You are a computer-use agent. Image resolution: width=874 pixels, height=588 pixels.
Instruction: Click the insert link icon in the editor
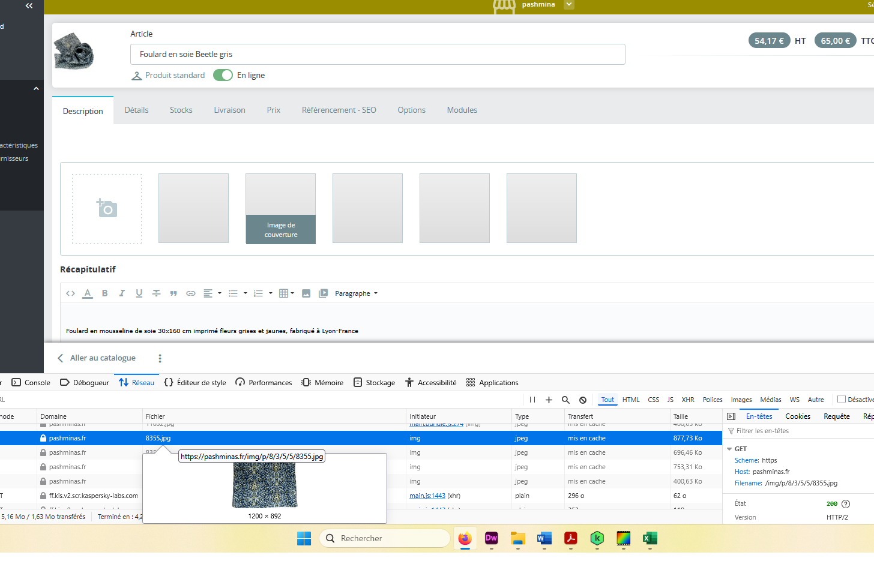tap(191, 293)
